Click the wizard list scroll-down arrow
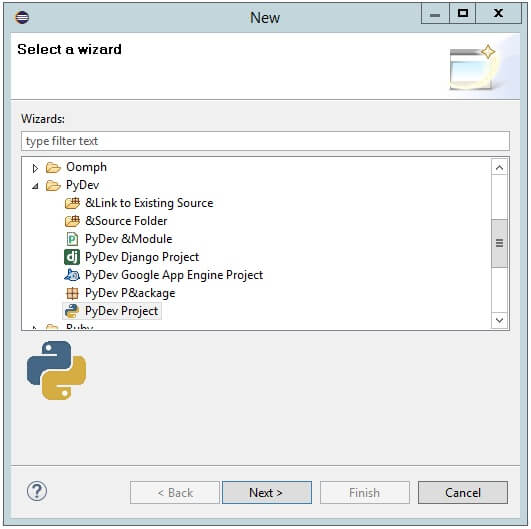Viewport: 531px width, 529px height. click(x=499, y=320)
